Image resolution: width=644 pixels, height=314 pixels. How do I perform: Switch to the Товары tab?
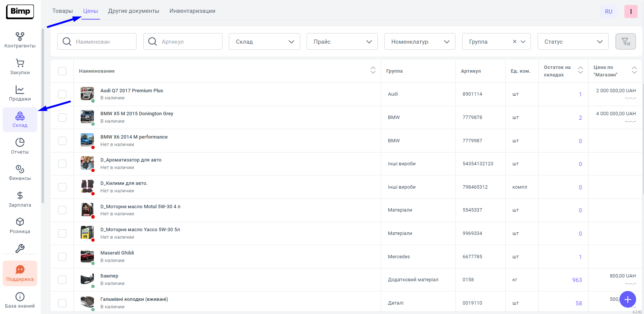point(63,11)
